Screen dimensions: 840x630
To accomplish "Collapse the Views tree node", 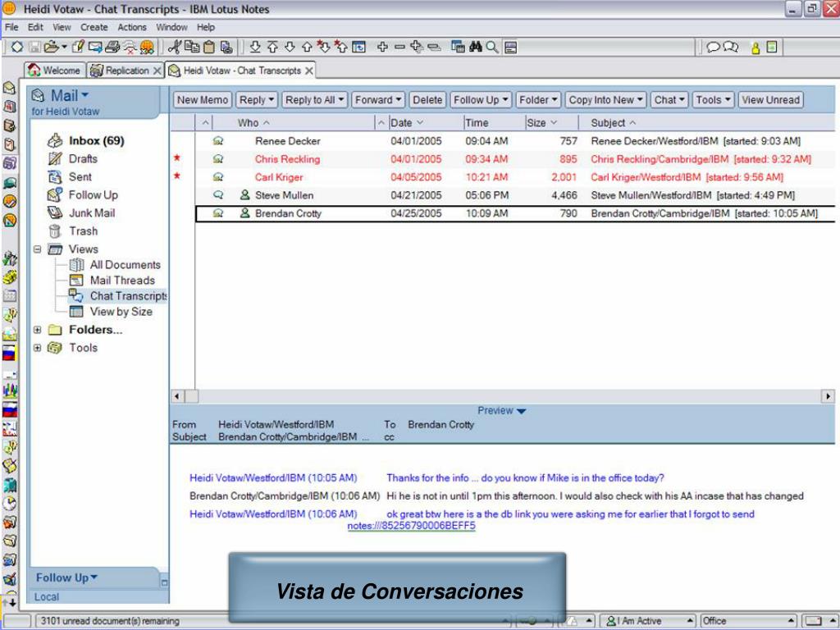I will 38,249.
